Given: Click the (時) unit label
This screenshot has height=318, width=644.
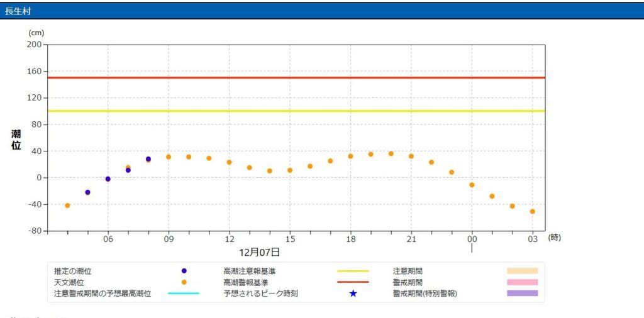Looking at the screenshot, I should click(554, 237).
